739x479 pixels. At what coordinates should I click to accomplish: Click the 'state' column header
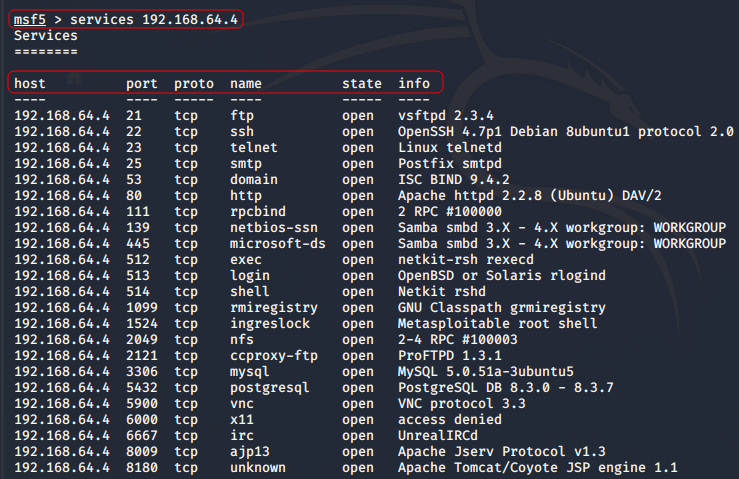[362, 83]
